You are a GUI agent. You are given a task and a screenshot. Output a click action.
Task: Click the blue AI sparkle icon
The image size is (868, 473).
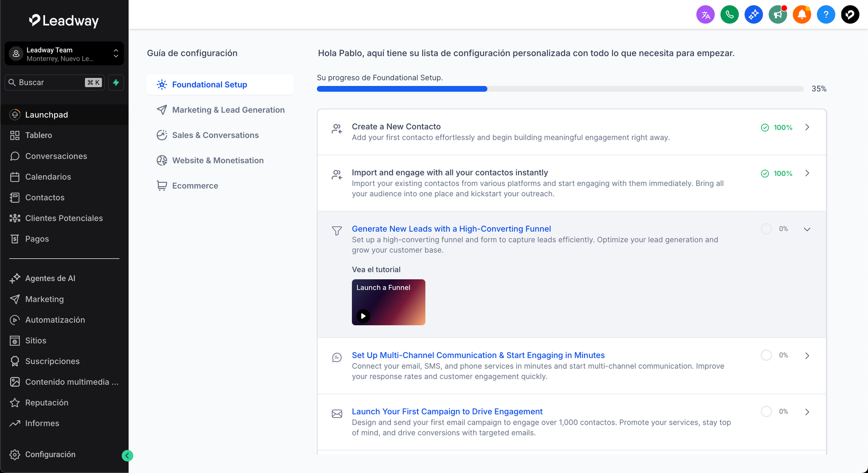[753, 15]
